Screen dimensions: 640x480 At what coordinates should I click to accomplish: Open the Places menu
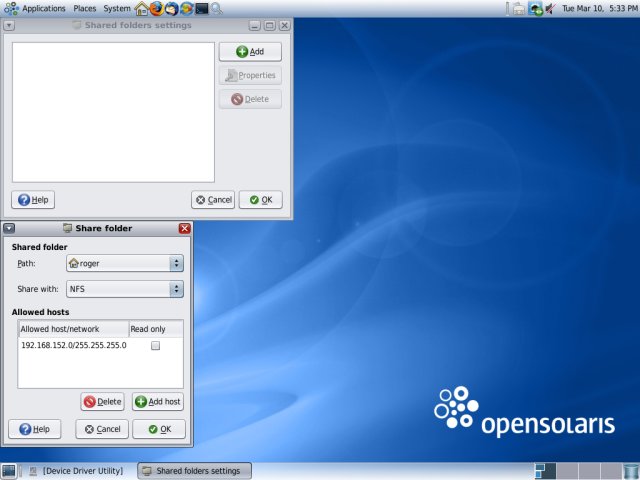coord(84,8)
